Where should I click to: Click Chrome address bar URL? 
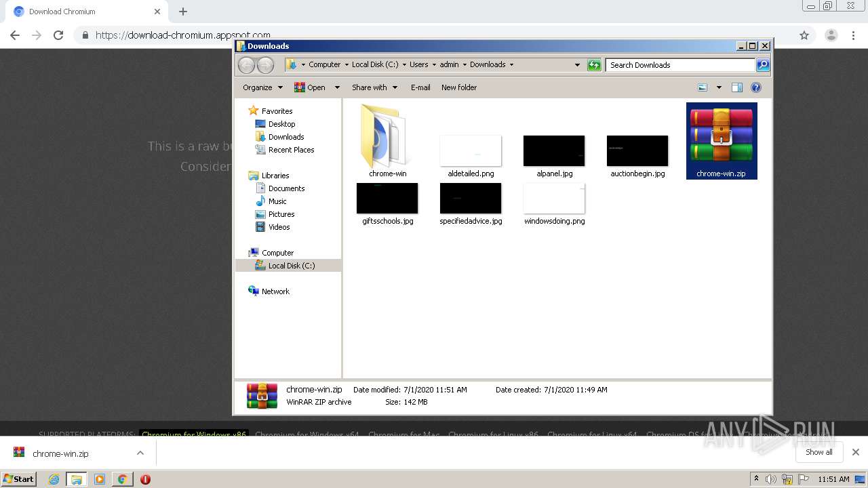click(x=183, y=35)
